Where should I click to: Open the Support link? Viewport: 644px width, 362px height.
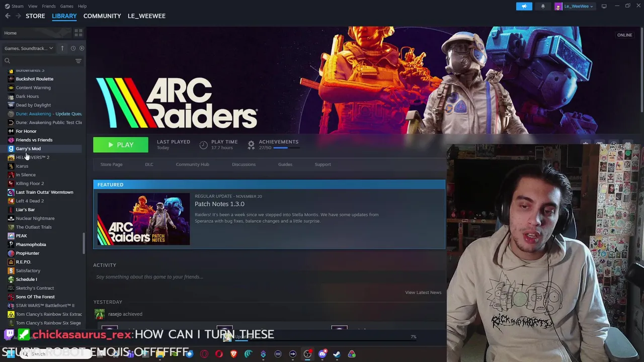pos(323,164)
